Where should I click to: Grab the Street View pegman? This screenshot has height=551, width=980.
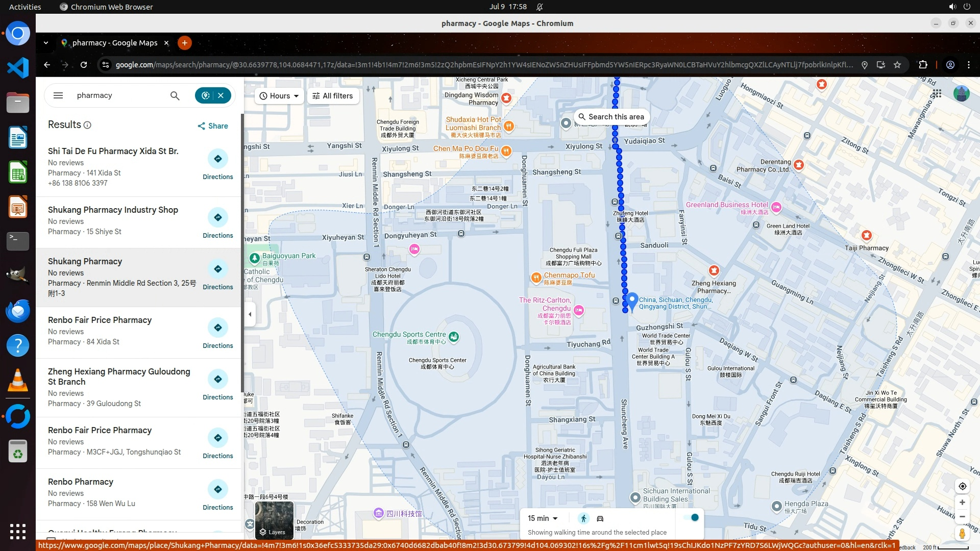[x=962, y=534]
